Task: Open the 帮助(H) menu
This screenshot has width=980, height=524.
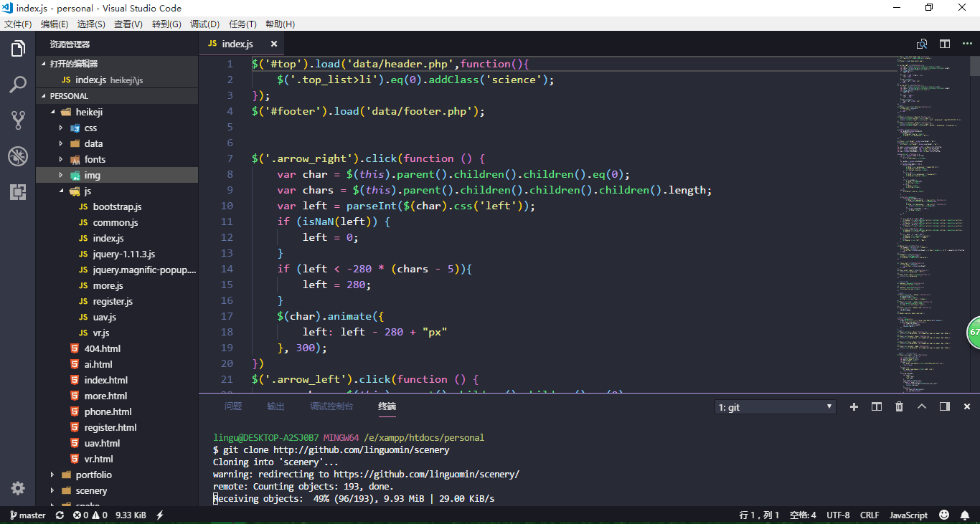Action: tap(280, 24)
